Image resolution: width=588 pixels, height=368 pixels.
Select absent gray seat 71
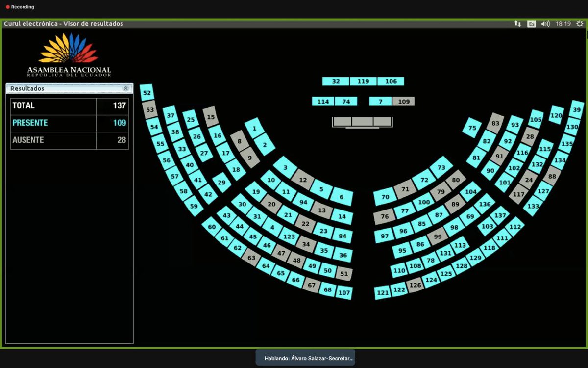(405, 189)
